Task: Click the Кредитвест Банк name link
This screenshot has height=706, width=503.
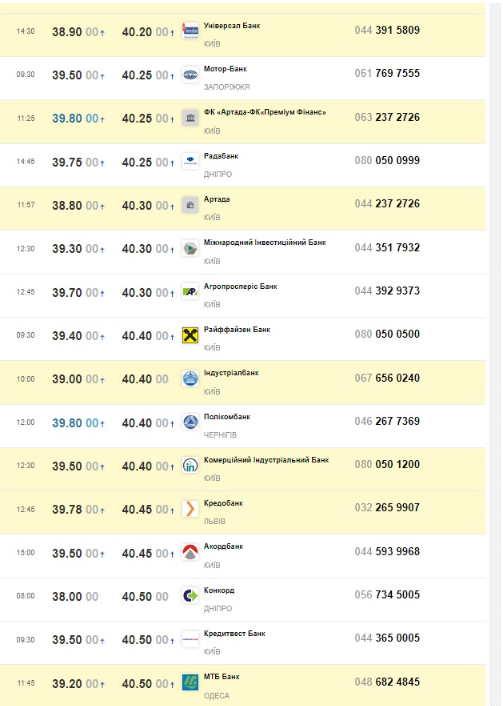Action: click(x=235, y=634)
